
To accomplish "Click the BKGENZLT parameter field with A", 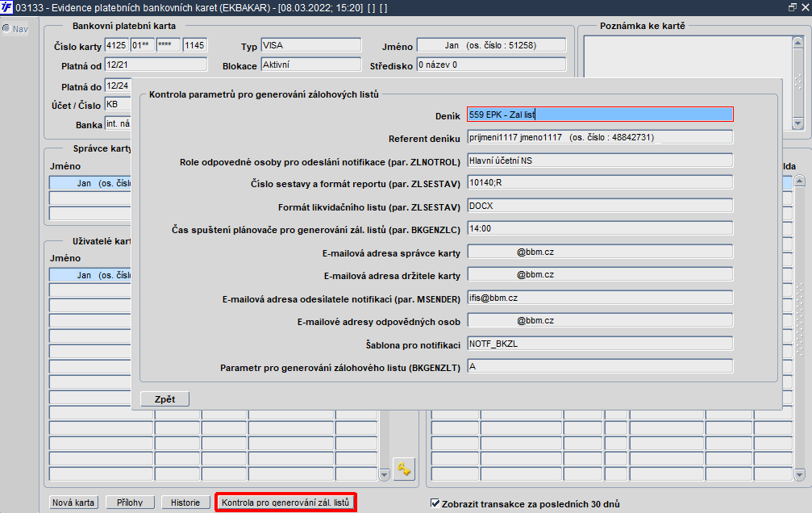I will click(x=600, y=366).
